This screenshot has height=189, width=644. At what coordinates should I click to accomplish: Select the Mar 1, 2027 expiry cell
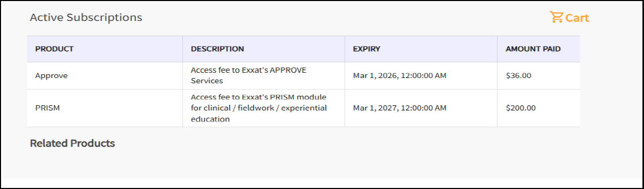click(x=400, y=108)
